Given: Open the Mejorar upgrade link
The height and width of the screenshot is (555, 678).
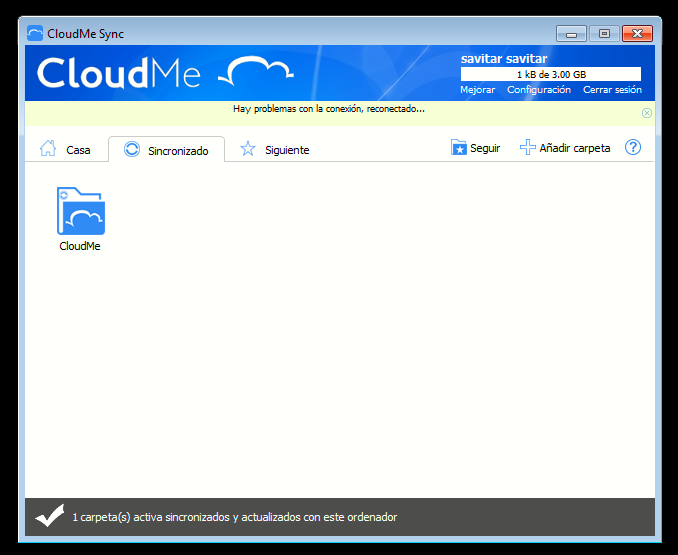Looking at the screenshot, I should click(477, 89).
